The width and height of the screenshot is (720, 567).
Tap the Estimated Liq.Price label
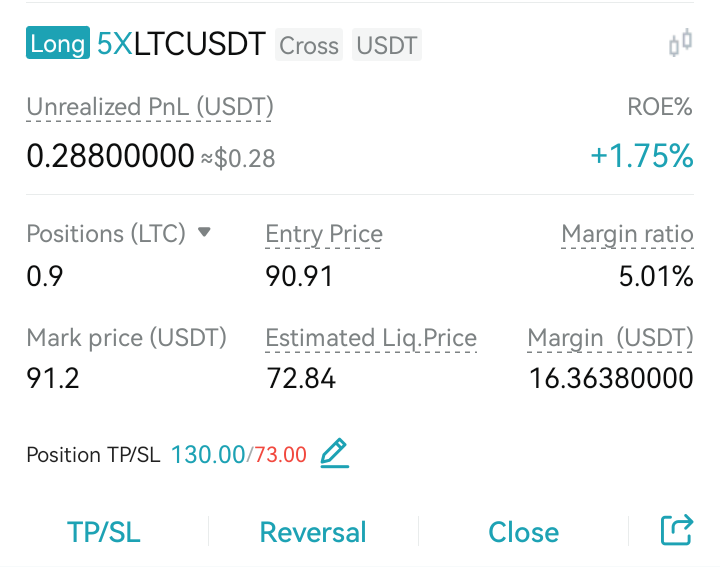[371, 339]
